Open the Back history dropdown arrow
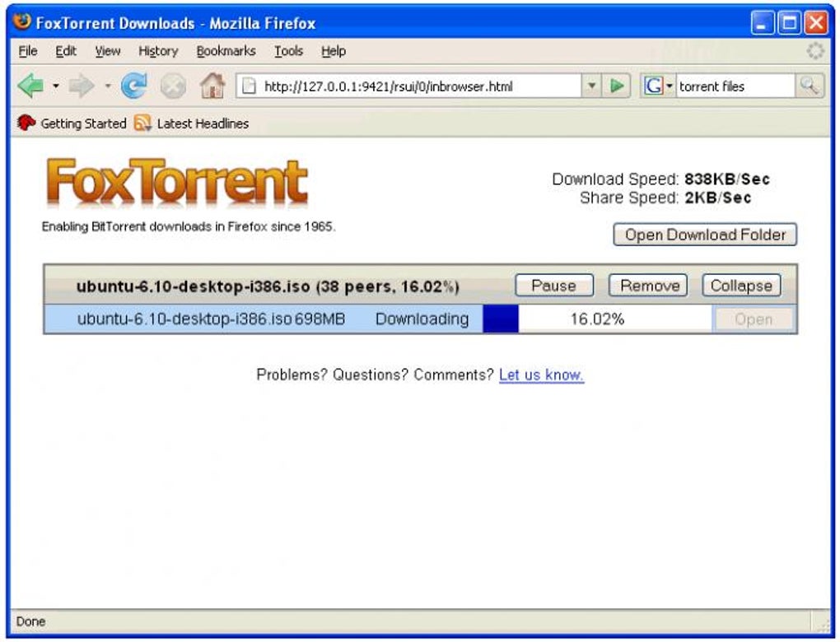This screenshot has height=642, width=840. pyautogui.click(x=56, y=86)
